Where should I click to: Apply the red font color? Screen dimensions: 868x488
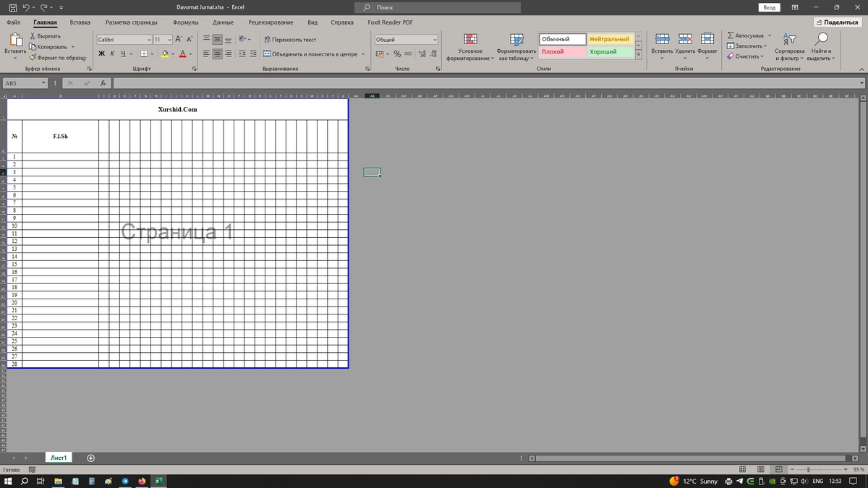point(183,53)
